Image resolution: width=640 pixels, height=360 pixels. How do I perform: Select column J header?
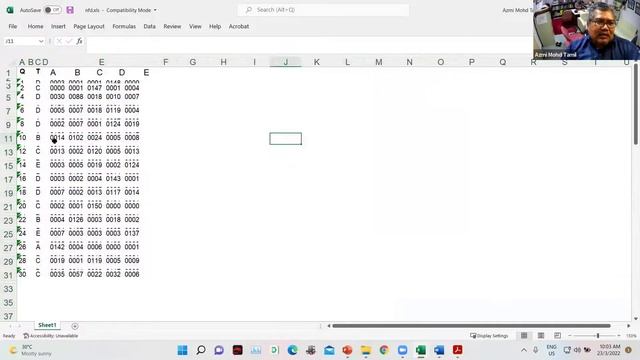(286, 62)
